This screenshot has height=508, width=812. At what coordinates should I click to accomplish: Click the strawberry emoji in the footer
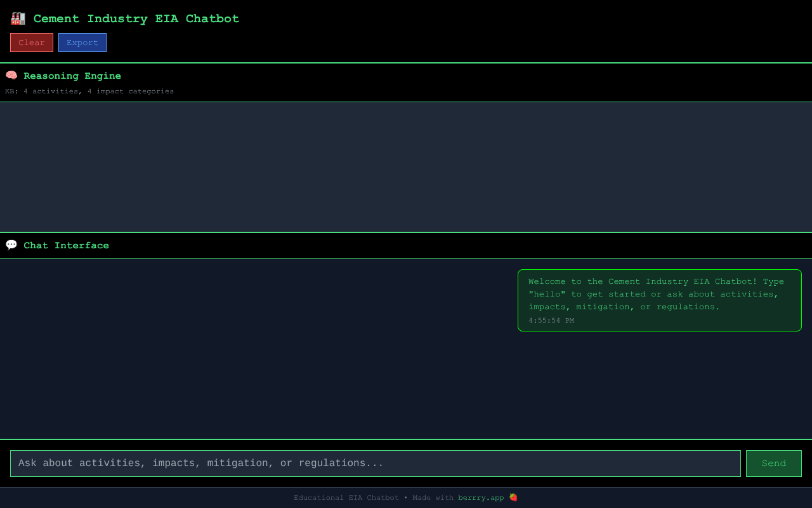point(513,498)
